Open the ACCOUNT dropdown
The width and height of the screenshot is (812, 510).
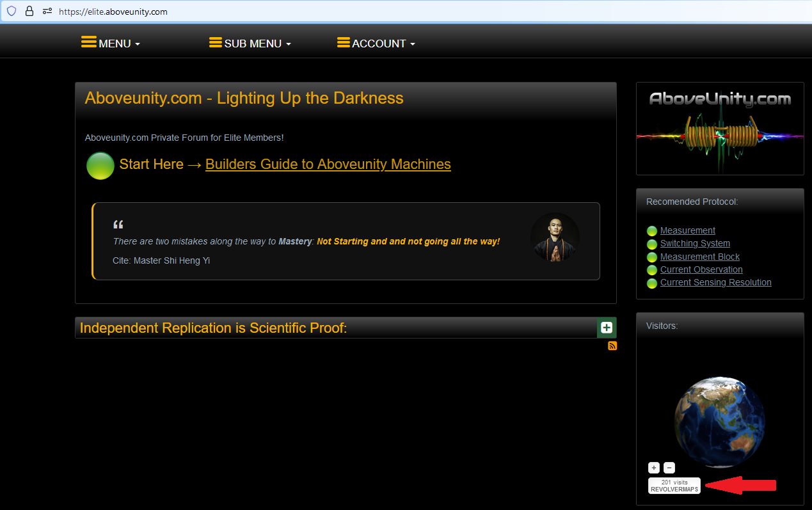point(376,43)
